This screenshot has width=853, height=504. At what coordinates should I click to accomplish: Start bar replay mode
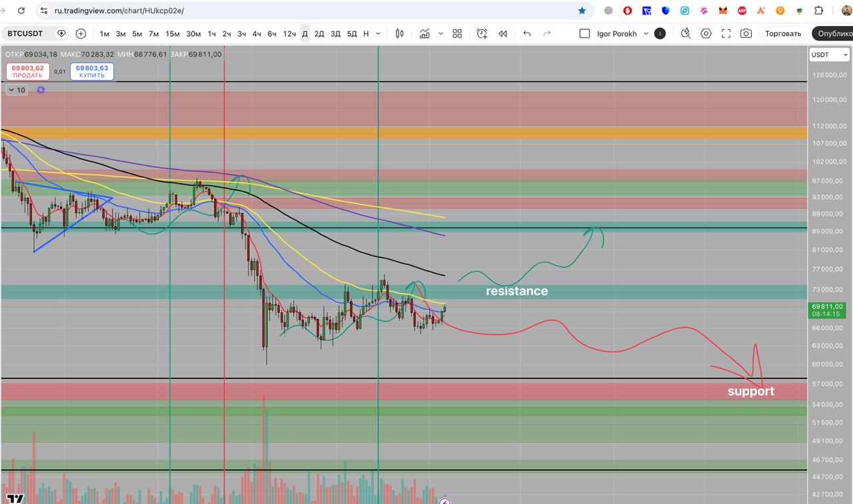click(x=503, y=33)
